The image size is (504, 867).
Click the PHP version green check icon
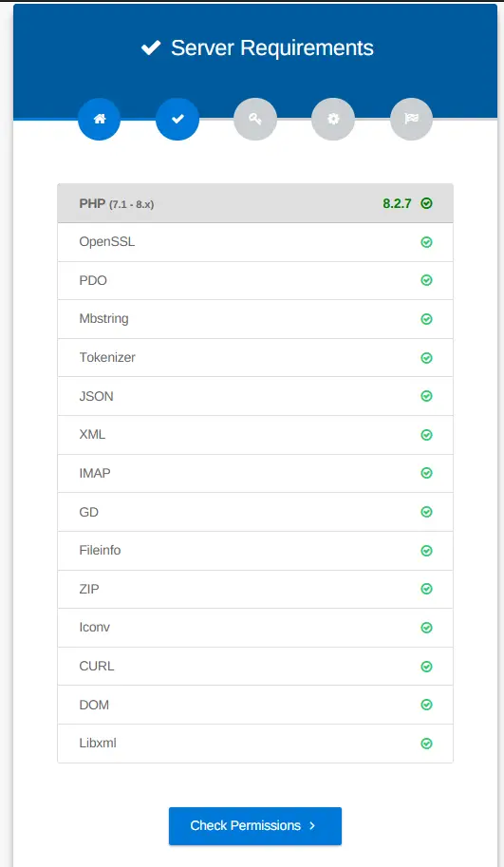click(x=426, y=203)
